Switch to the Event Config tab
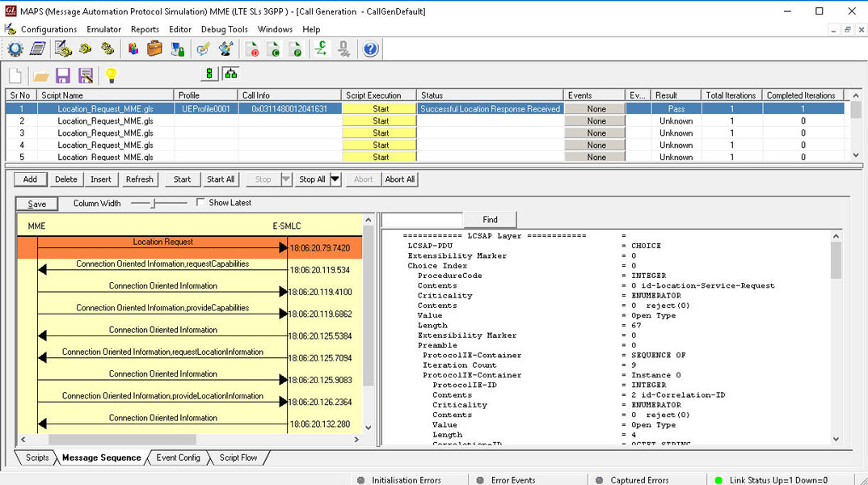Image resolution: width=868 pixels, height=485 pixels. tap(179, 458)
